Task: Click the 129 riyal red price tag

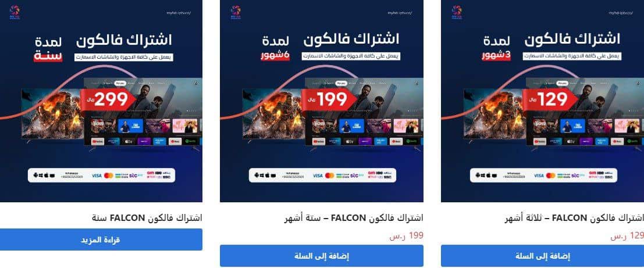Action: point(550,100)
